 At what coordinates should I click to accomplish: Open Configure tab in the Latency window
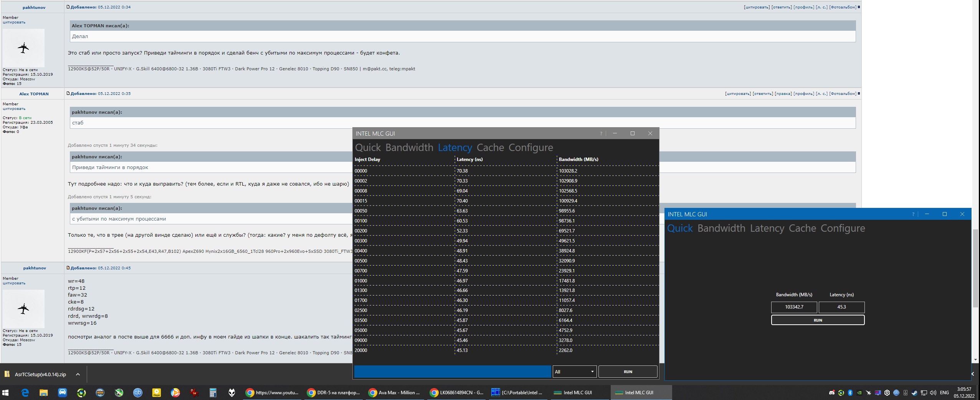click(531, 148)
